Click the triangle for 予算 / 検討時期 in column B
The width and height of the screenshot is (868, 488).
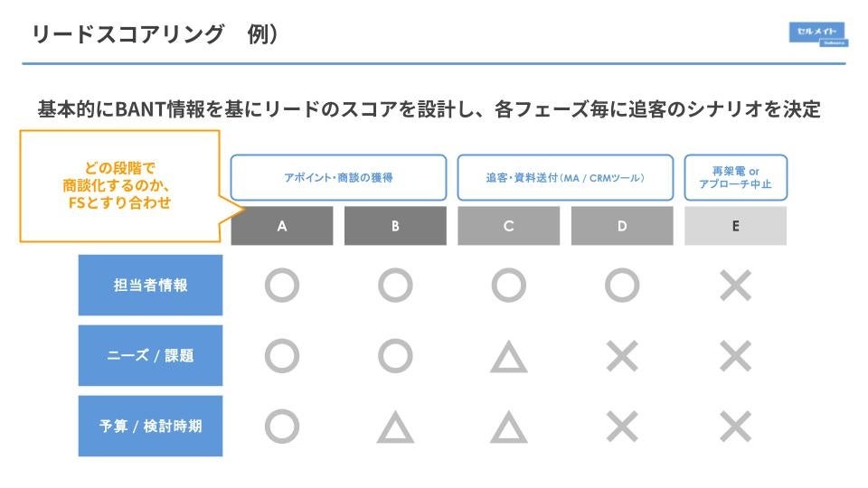pos(395,427)
